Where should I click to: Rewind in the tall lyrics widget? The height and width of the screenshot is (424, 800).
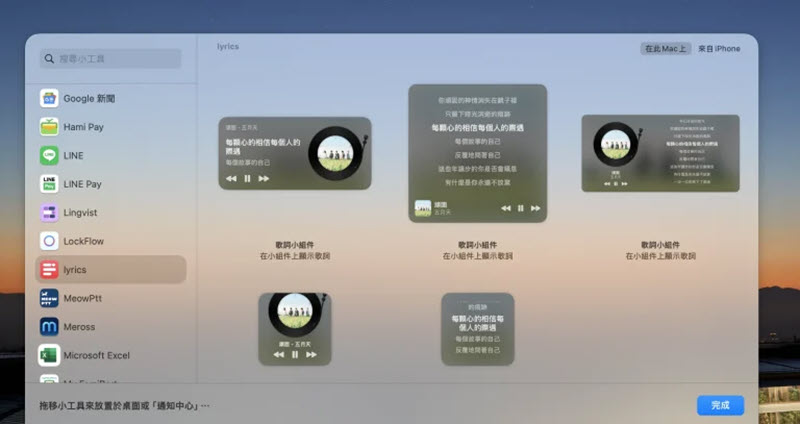tap(506, 208)
